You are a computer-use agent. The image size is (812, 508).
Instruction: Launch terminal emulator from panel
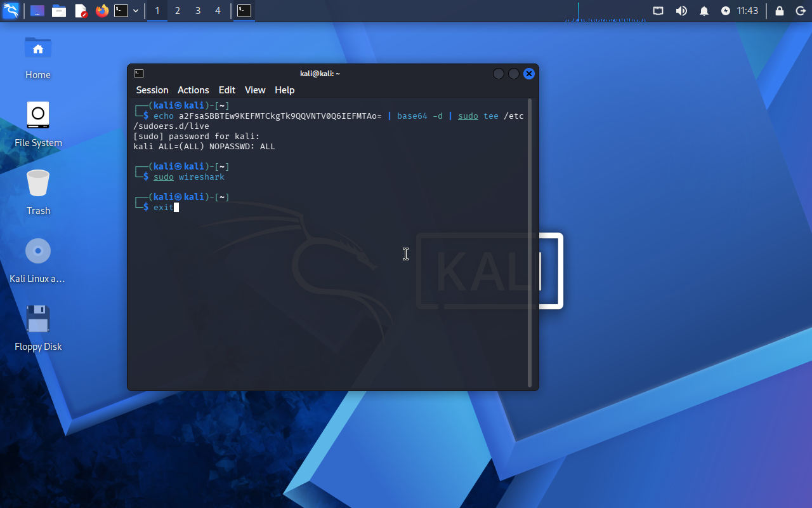[x=121, y=11]
